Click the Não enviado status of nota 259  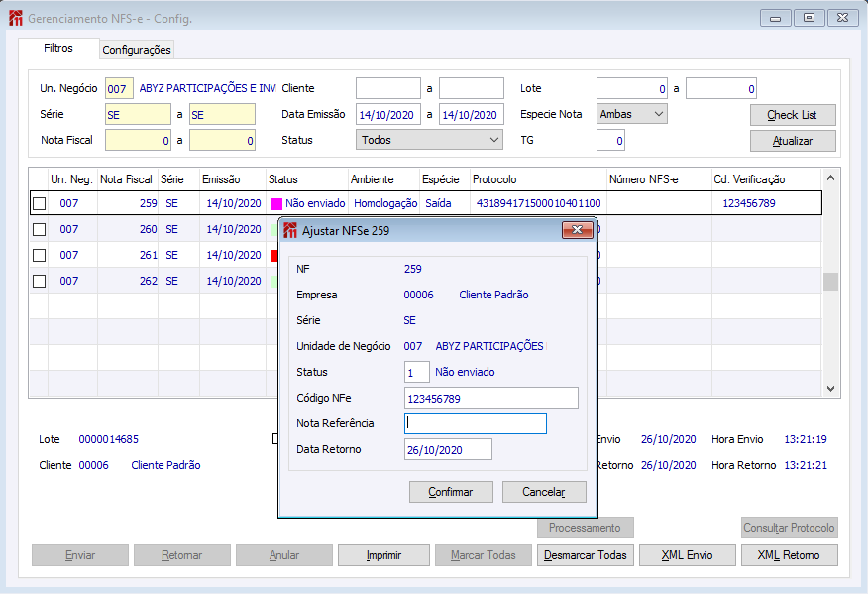(x=315, y=203)
